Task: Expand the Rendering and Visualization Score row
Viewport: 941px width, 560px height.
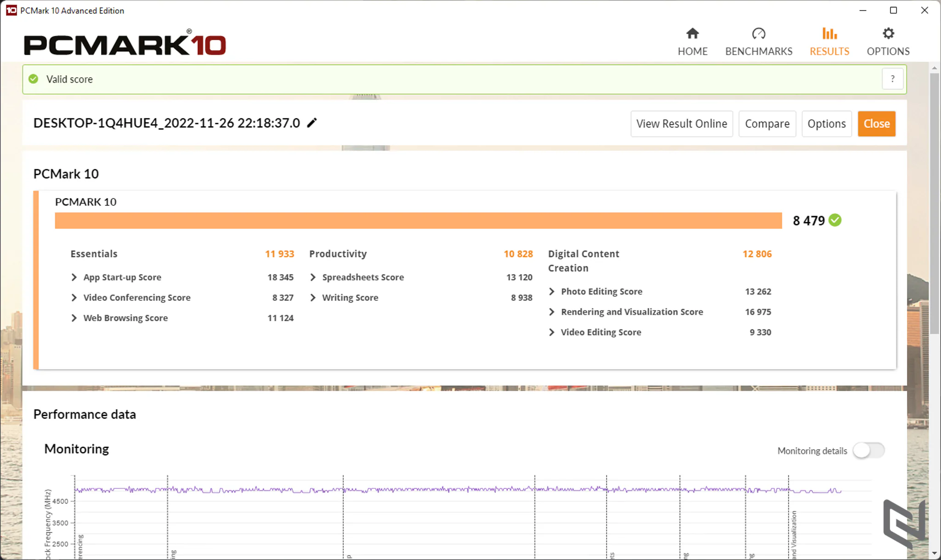Action: click(552, 311)
